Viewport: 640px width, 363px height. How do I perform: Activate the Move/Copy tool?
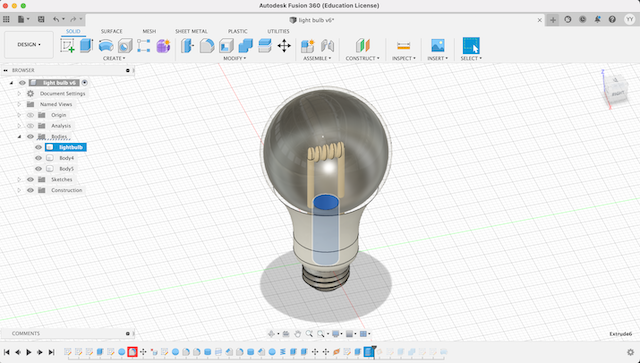[x=284, y=45]
